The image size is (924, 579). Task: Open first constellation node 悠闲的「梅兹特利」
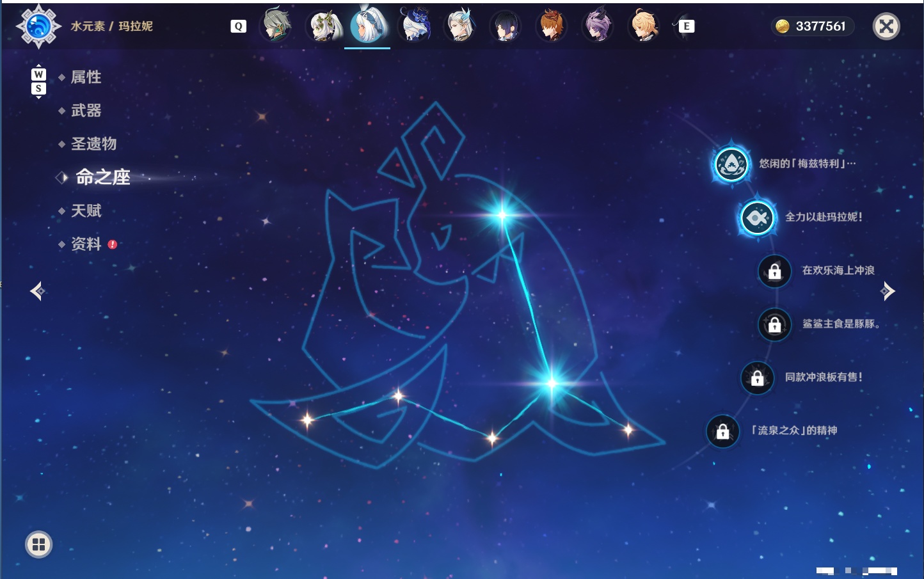click(x=731, y=164)
